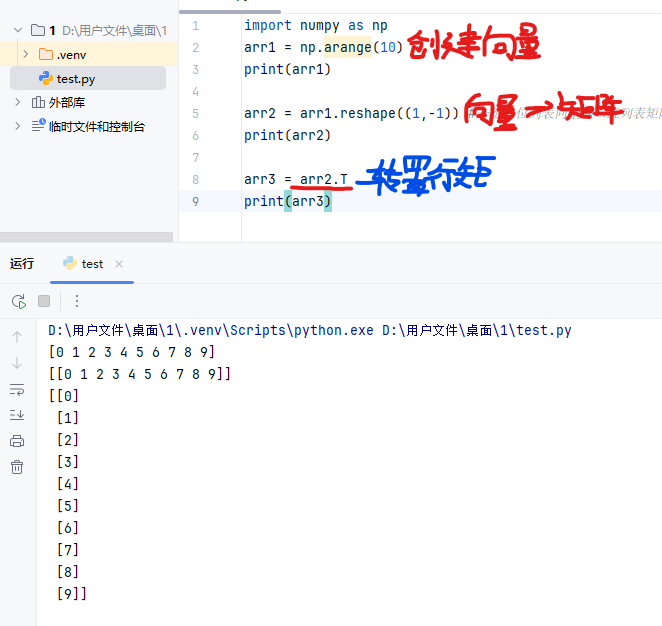Expand the 临时文件和控制台 node

17,126
